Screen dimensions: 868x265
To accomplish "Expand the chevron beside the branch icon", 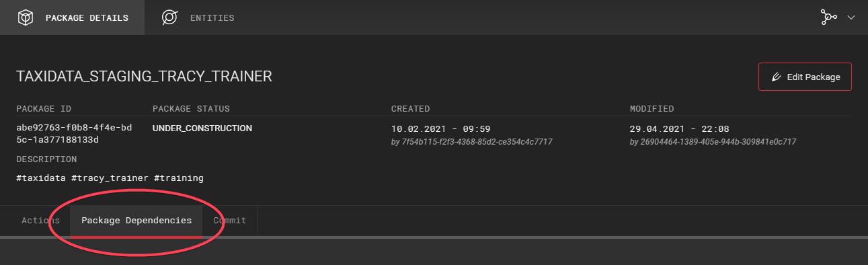I will pyautogui.click(x=851, y=17).
